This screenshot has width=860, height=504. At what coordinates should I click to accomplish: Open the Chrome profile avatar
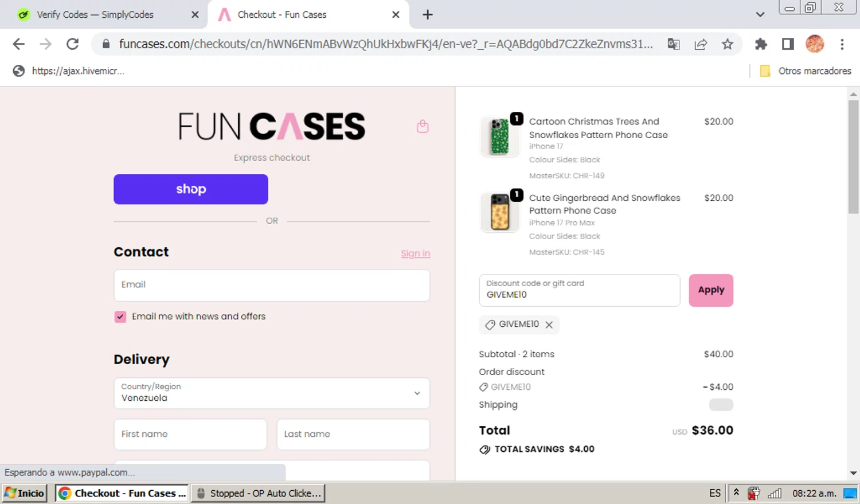point(815,44)
